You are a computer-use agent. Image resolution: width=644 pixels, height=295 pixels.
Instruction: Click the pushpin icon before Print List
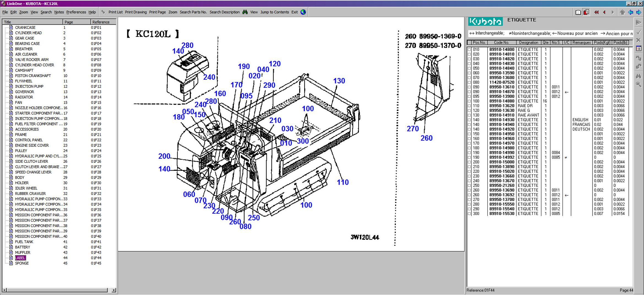pyautogui.click(x=104, y=12)
